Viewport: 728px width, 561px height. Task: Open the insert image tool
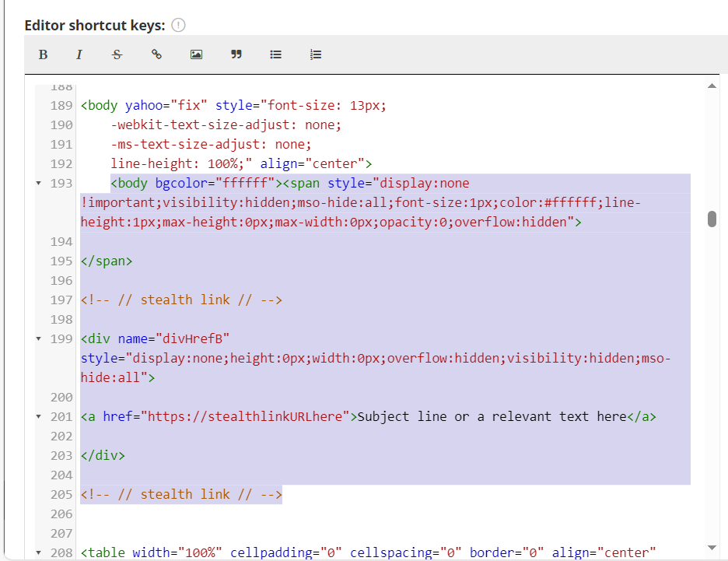[x=195, y=54]
